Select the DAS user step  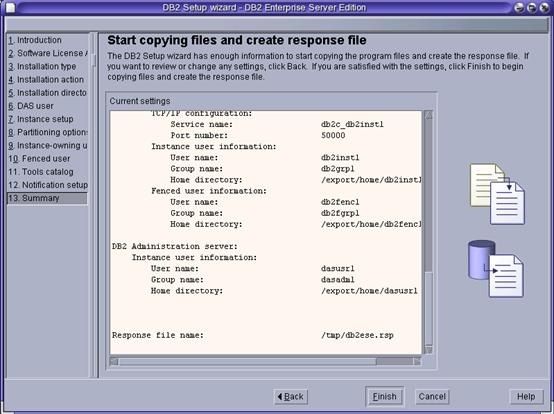[31, 106]
